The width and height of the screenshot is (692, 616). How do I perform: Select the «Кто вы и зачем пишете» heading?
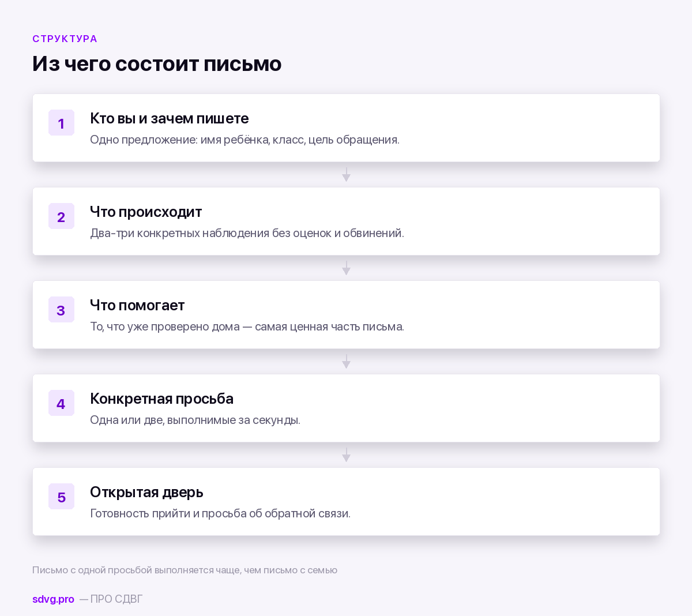coord(170,118)
